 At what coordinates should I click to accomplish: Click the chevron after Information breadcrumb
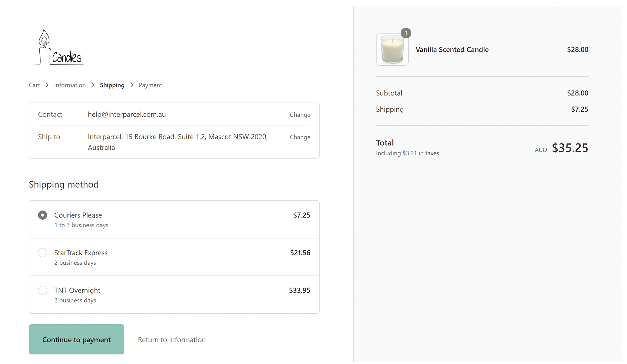tap(93, 85)
